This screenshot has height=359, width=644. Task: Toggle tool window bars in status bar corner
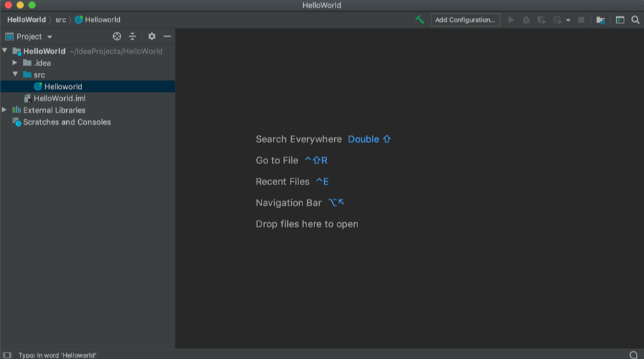point(7,355)
